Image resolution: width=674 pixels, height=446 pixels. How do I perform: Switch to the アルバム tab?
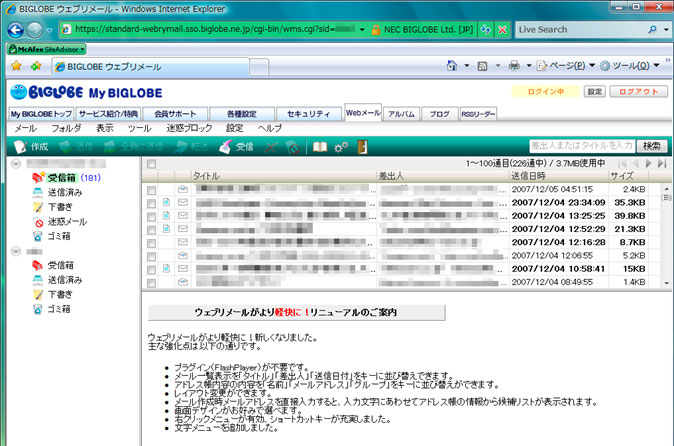pos(401,114)
